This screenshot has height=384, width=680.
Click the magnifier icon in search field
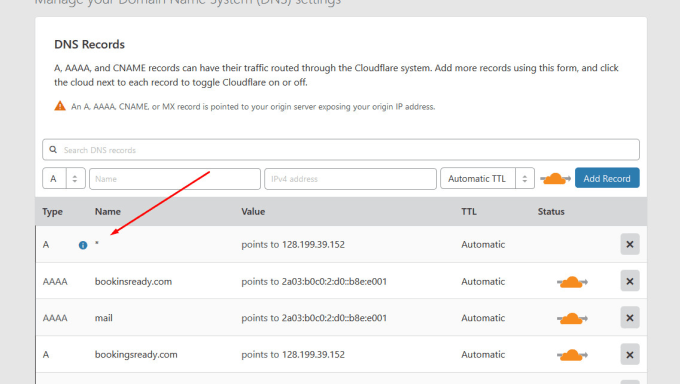click(x=53, y=150)
